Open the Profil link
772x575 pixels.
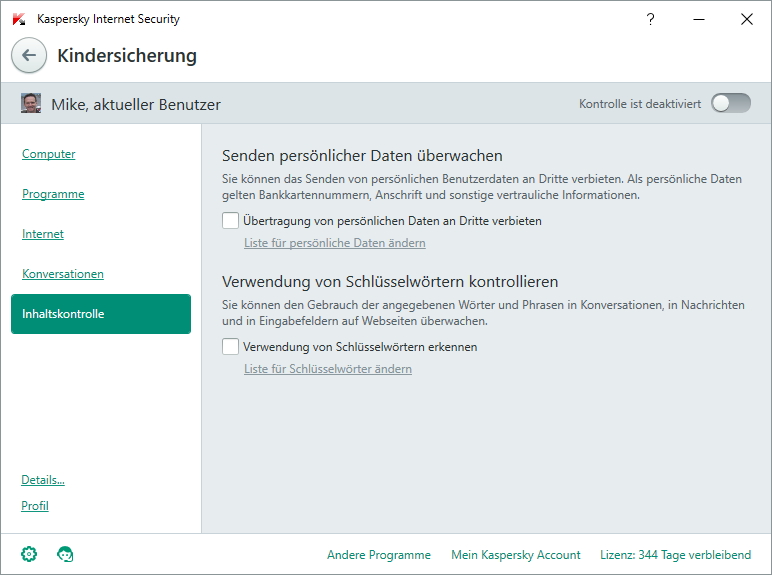(34, 506)
